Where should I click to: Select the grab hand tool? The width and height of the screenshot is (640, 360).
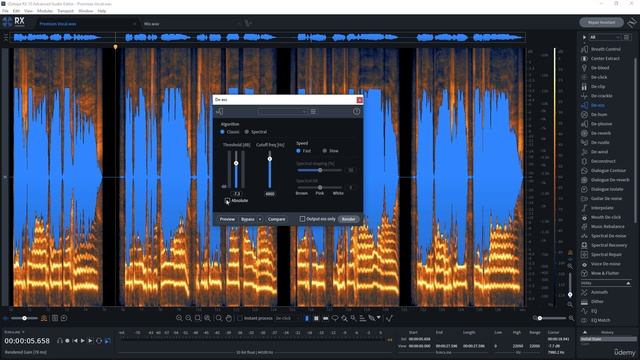pos(229,318)
